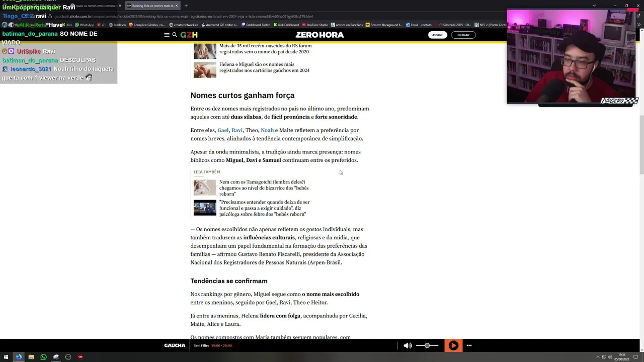
Task: Open a new browser tab
Action: coord(186,6)
